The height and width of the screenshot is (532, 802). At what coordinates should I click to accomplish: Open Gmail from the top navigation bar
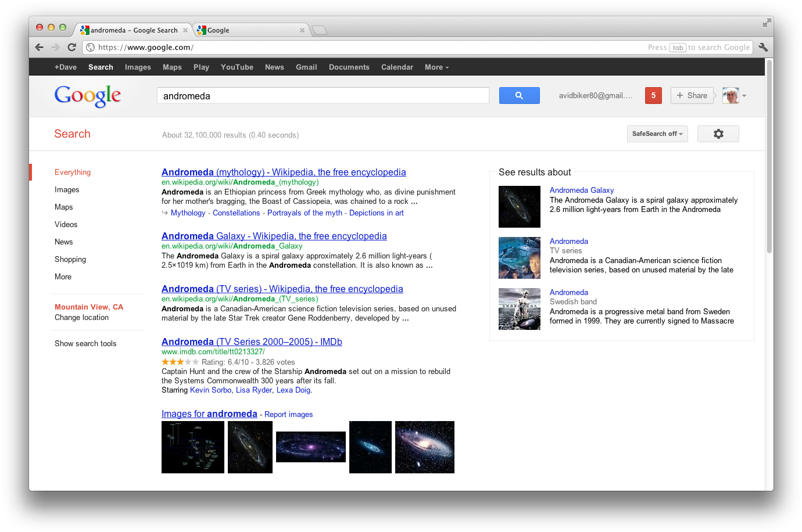pos(306,67)
